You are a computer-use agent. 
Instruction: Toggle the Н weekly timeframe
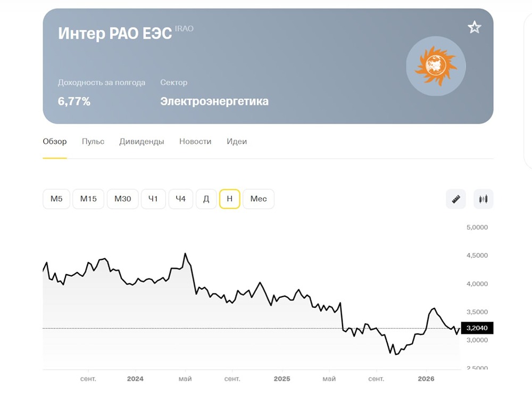tap(229, 199)
